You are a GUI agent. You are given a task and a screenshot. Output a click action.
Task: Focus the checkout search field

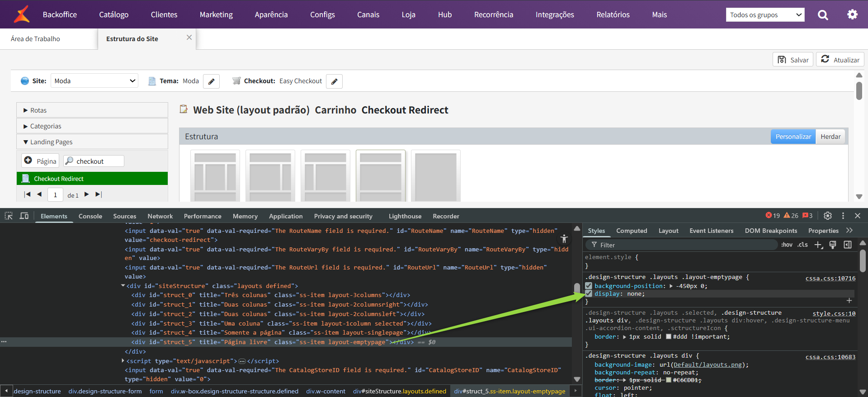pos(94,161)
